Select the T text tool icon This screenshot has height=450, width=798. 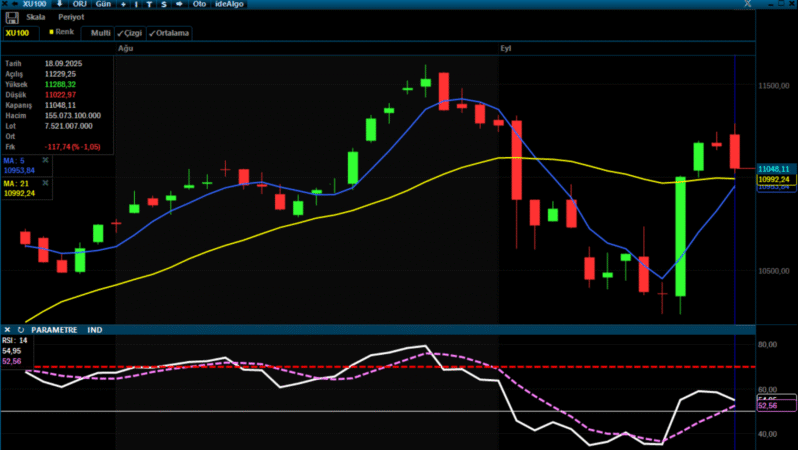[149, 4]
